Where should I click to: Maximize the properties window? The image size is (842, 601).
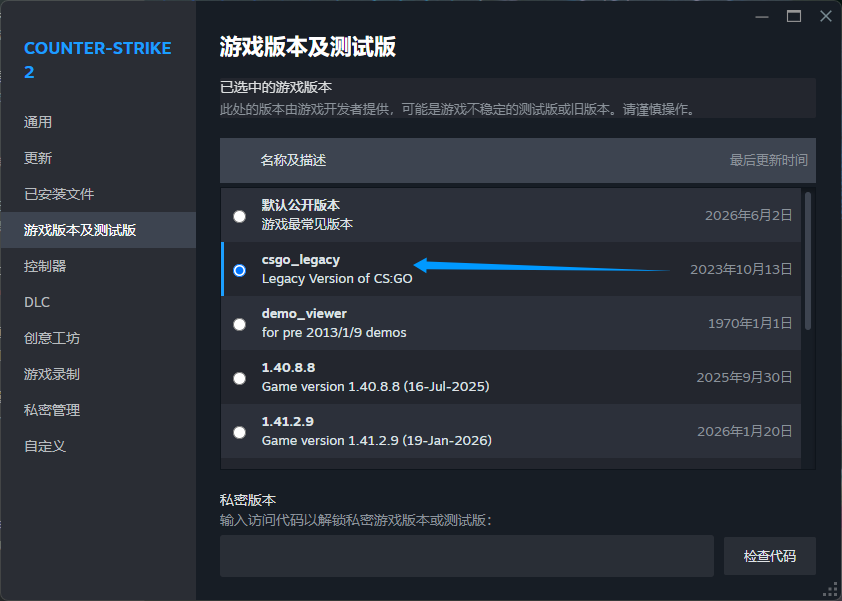pyautogui.click(x=794, y=17)
